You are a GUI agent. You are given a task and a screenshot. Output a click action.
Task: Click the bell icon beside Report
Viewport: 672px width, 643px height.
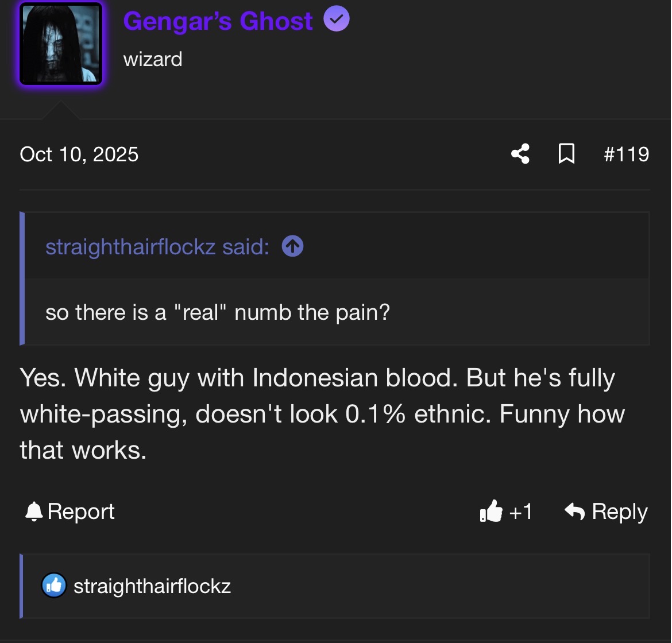point(34,512)
